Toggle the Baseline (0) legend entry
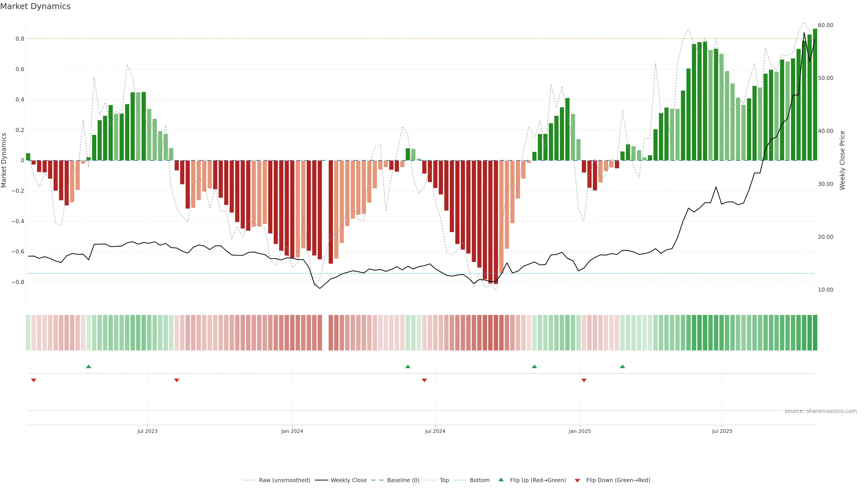Image resolution: width=868 pixels, height=488 pixels. [x=403, y=480]
